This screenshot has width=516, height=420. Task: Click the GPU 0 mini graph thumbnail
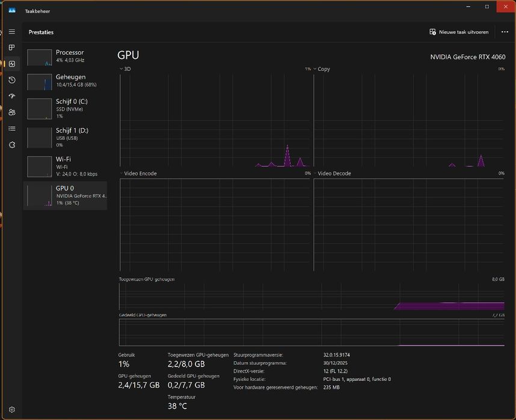[40, 196]
